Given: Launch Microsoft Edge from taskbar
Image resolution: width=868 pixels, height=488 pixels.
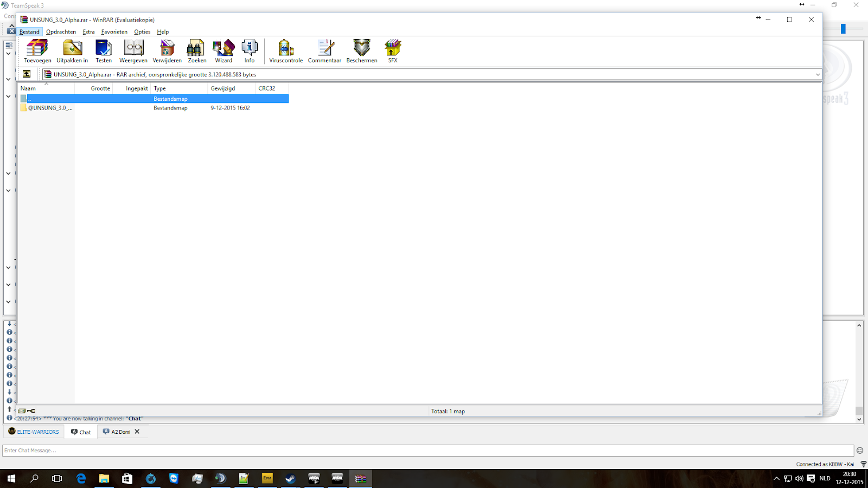Looking at the screenshot, I should point(81,478).
